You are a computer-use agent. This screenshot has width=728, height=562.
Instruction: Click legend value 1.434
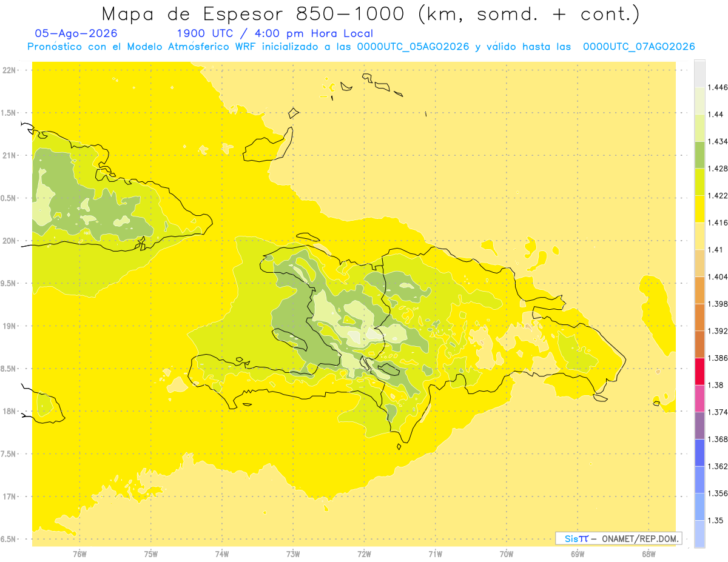pyautogui.click(x=718, y=141)
